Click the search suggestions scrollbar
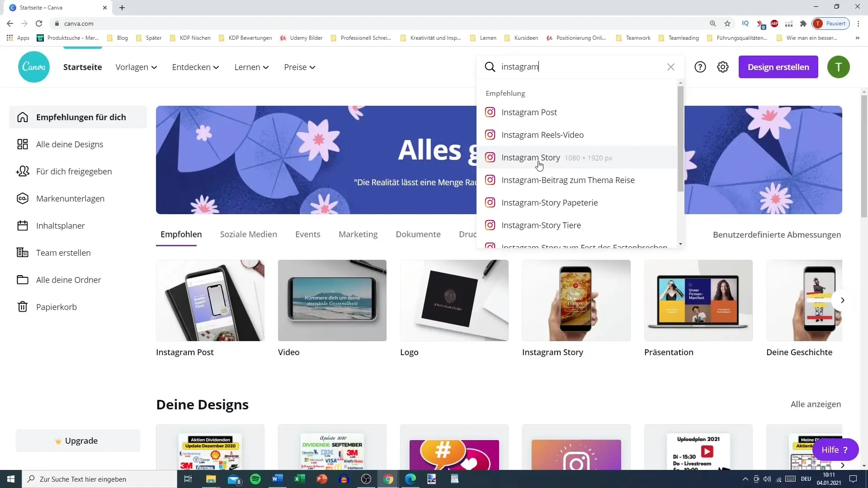 pos(680,138)
